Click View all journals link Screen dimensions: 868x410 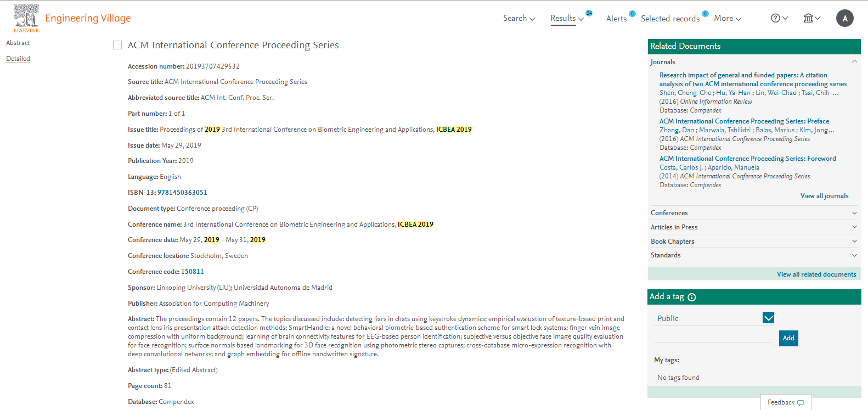point(824,196)
